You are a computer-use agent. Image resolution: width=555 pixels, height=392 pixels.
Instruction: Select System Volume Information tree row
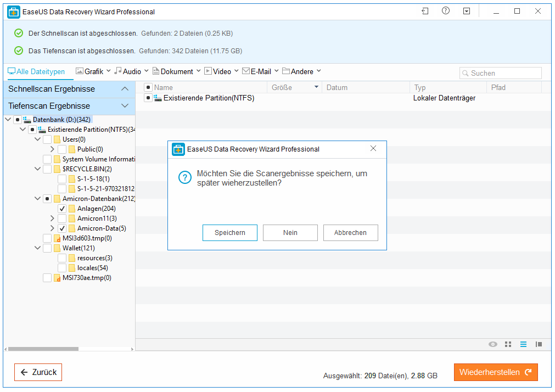[x=88, y=159]
